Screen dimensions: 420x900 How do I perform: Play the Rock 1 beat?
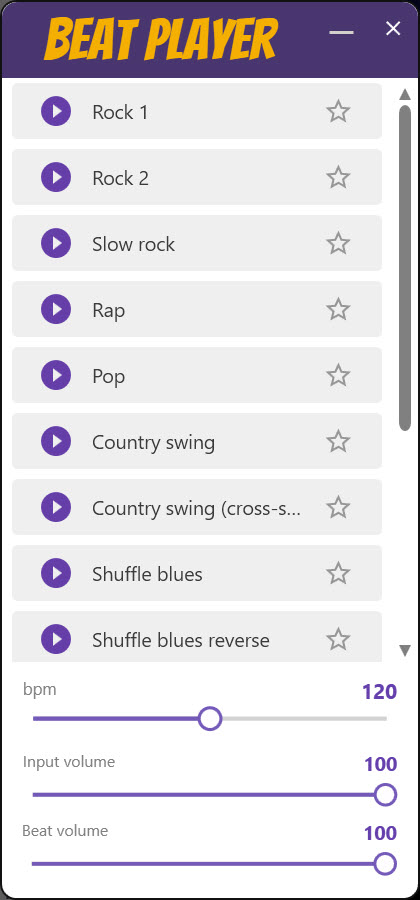coord(56,111)
